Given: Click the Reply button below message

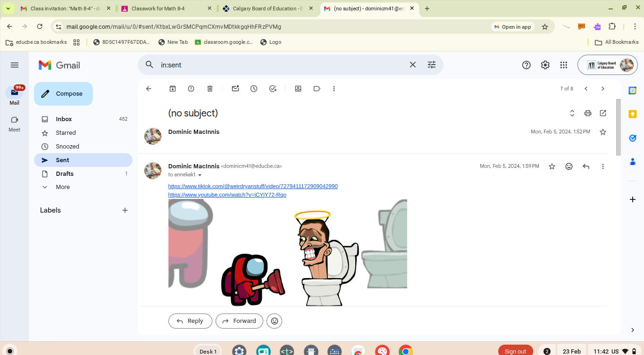Looking at the screenshot, I should click(x=190, y=321).
